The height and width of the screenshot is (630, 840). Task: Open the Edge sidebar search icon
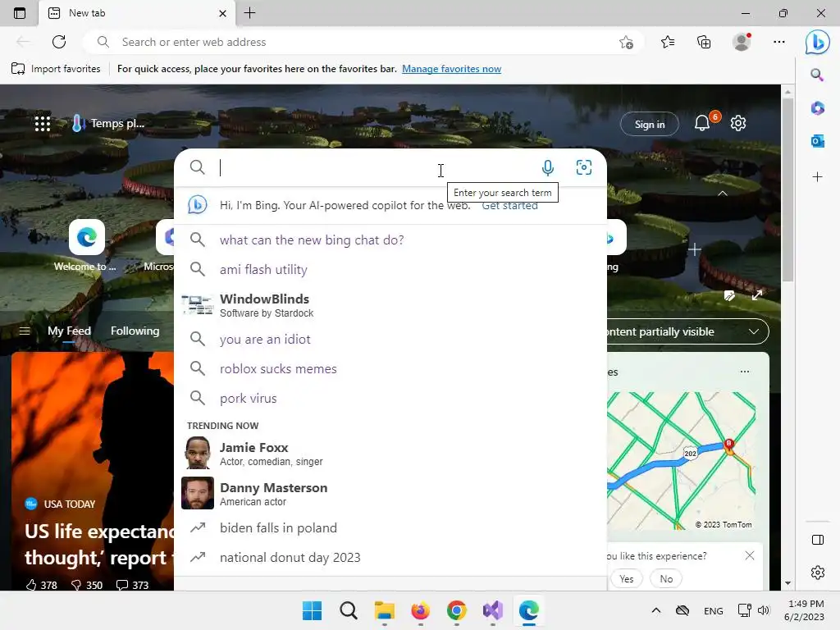[x=817, y=75]
